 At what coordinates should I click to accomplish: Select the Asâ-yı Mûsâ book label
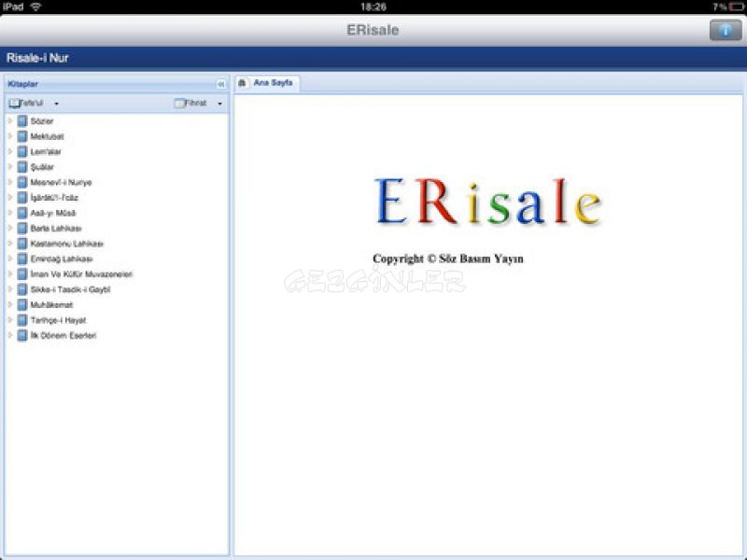coord(53,213)
